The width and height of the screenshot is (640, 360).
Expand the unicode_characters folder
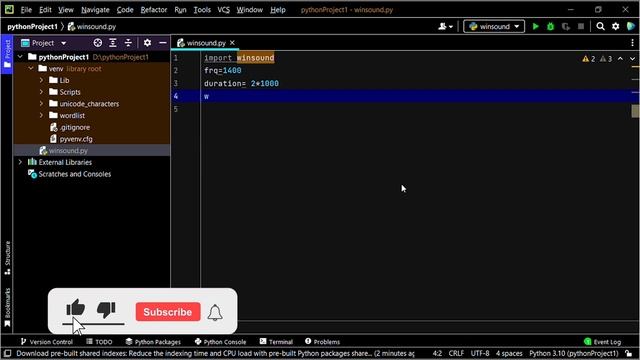pos(41,104)
